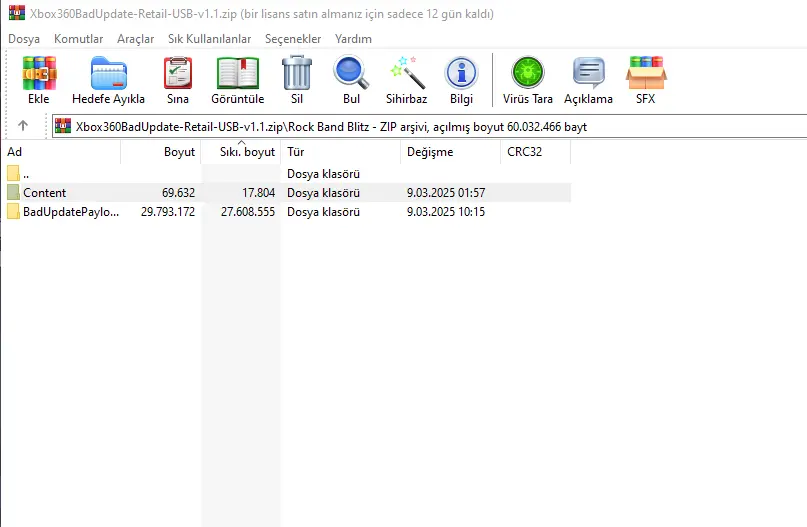
Task: Select the BadUpdatePaylo... folder icon
Action: pyautogui.click(x=13, y=212)
